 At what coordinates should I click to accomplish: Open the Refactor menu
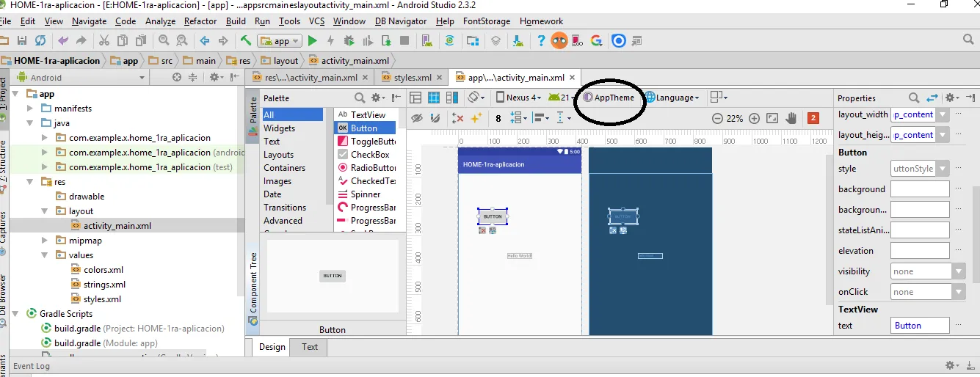coord(200,21)
